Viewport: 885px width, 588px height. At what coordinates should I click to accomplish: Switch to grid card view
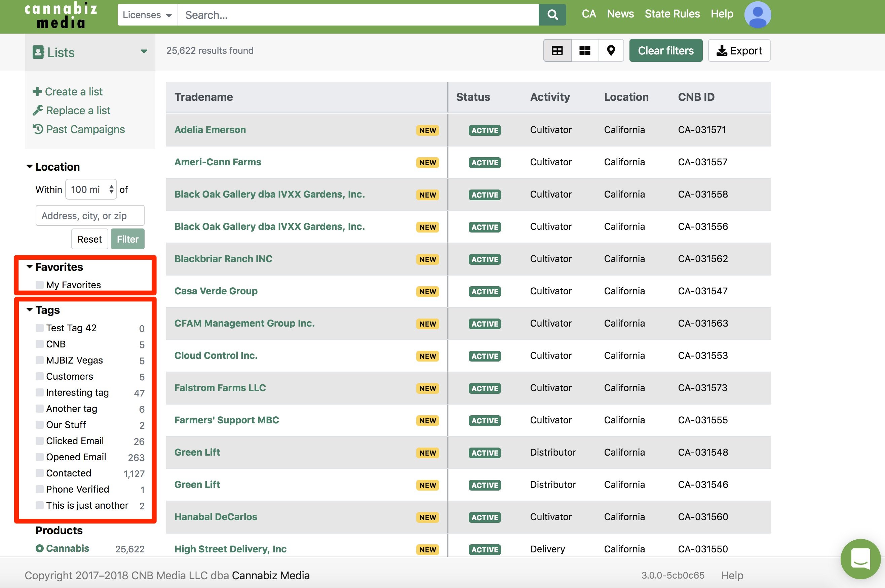coord(584,51)
